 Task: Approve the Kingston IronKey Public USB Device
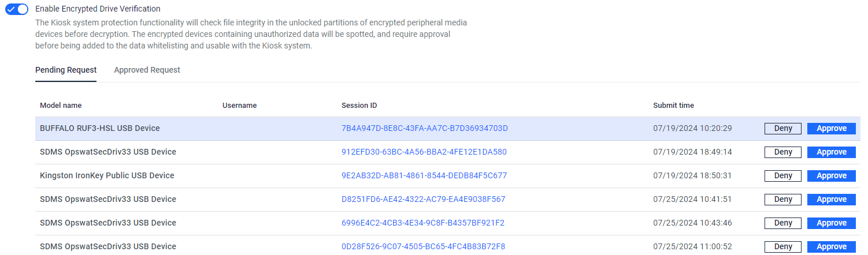point(832,176)
